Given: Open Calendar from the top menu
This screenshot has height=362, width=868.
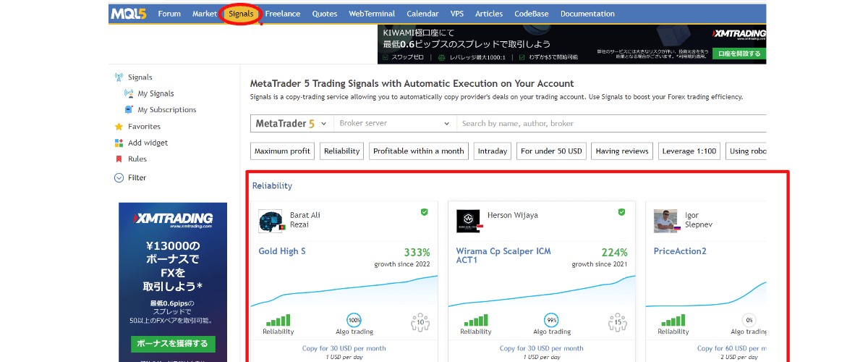Looking at the screenshot, I should [x=422, y=14].
